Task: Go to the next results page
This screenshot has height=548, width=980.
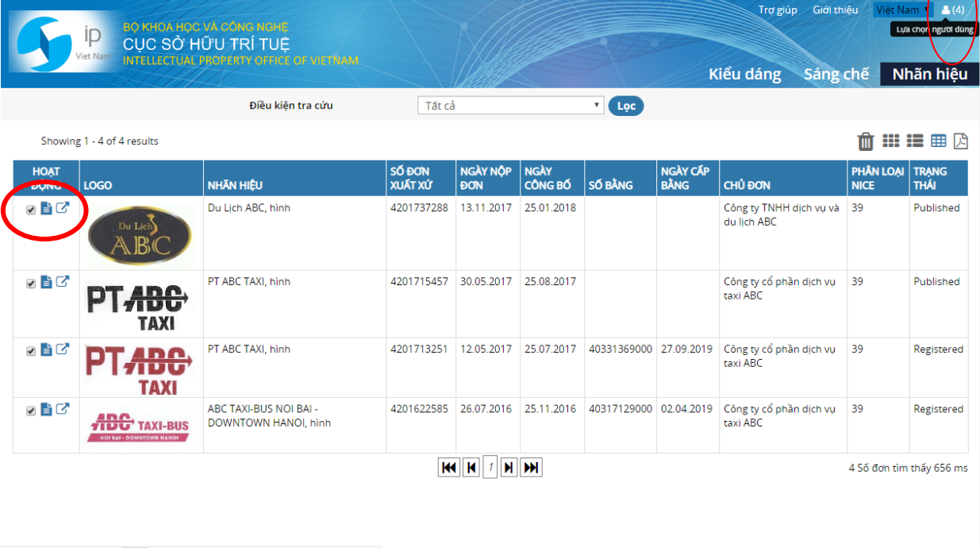Action: 509,468
